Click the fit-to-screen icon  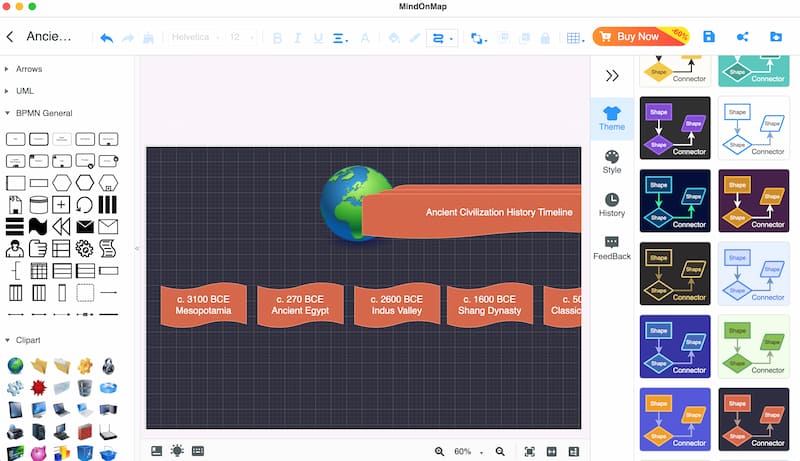point(530,451)
